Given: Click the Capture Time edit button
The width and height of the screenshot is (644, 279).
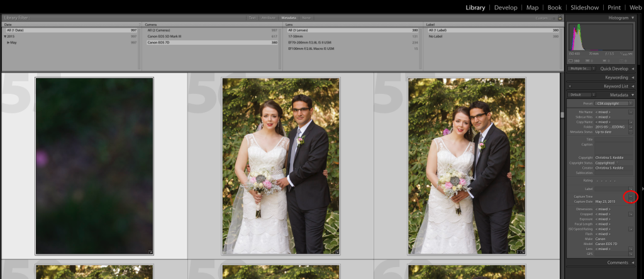Looking at the screenshot, I should (x=631, y=196).
